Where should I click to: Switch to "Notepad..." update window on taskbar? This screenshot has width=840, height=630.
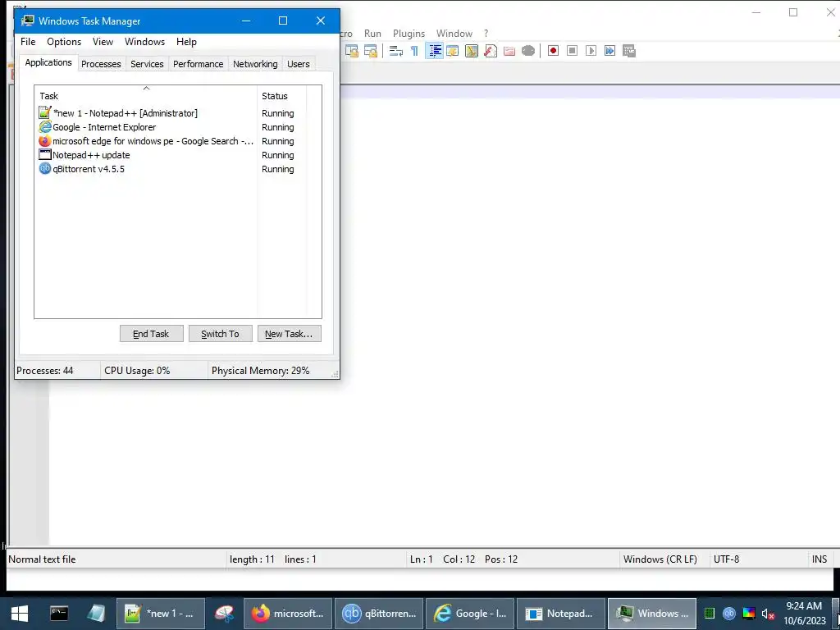click(561, 614)
